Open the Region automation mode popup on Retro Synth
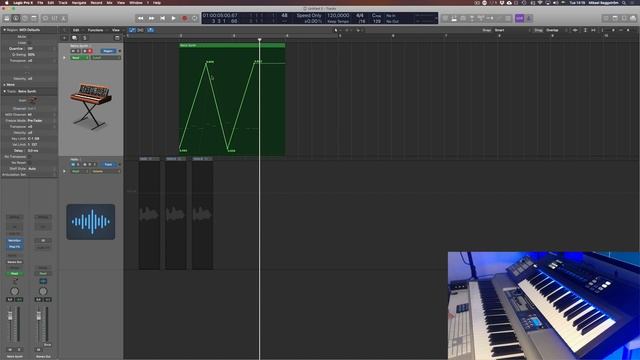 (x=108, y=51)
